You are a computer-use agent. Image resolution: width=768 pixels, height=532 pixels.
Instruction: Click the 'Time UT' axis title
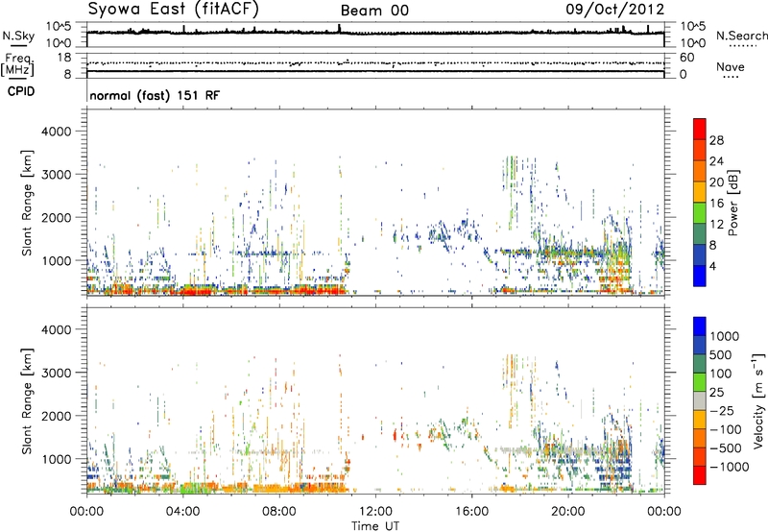click(375, 526)
